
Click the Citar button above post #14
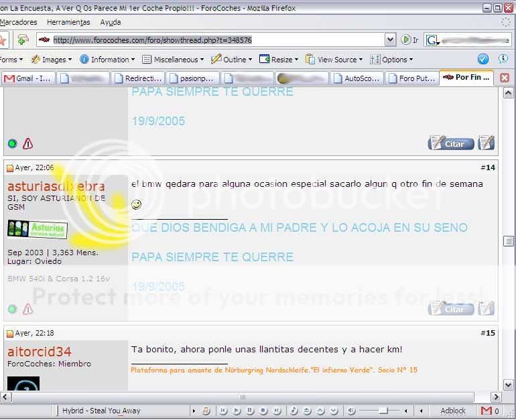point(451,143)
